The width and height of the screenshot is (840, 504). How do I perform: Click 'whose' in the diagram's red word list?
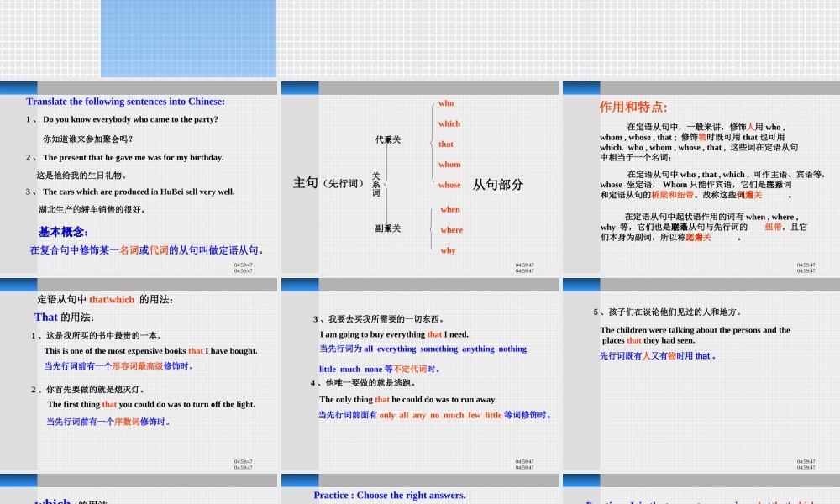449,185
